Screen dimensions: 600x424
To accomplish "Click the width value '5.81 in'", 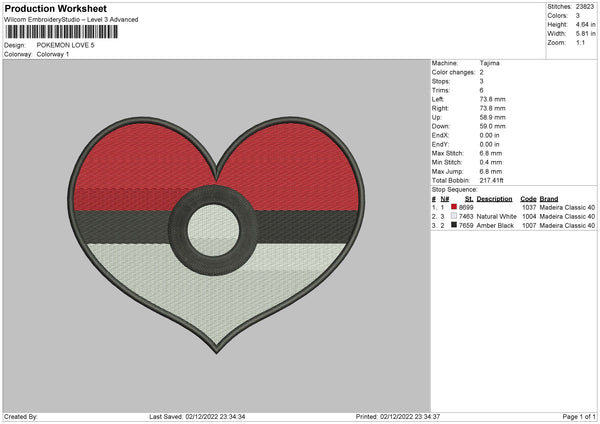I will pyautogui.click(x=585, y=34).
